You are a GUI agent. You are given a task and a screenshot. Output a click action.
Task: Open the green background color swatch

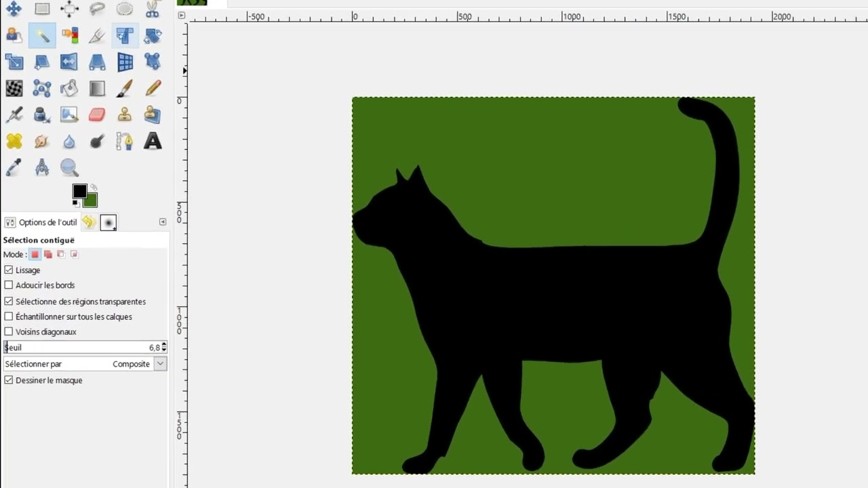tap(92, 202)
